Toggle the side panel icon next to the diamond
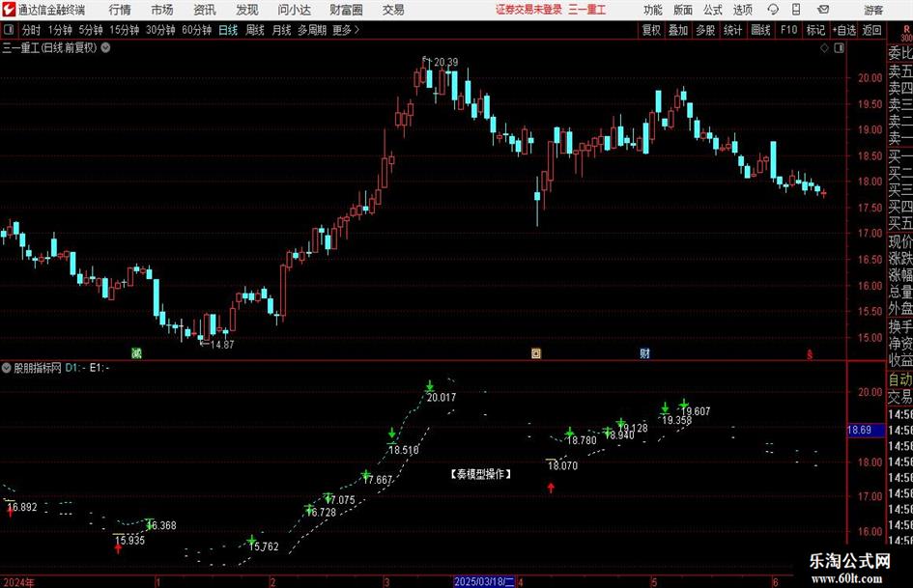The height and width of the screenshot is (588, 913). click(839, 48)
